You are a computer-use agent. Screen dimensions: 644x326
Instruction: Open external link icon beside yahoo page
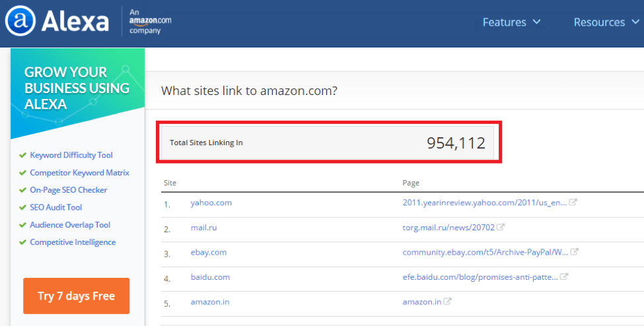[573, 203]
